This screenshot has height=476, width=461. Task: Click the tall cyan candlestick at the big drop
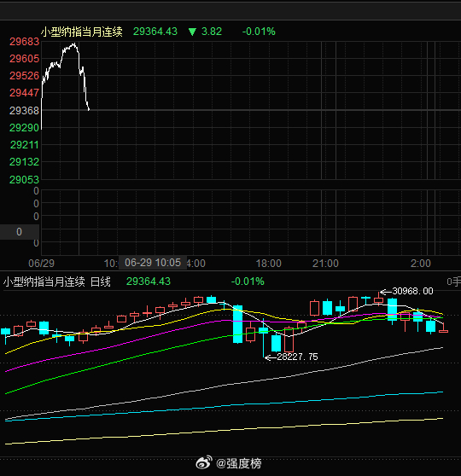pos(237,324)
